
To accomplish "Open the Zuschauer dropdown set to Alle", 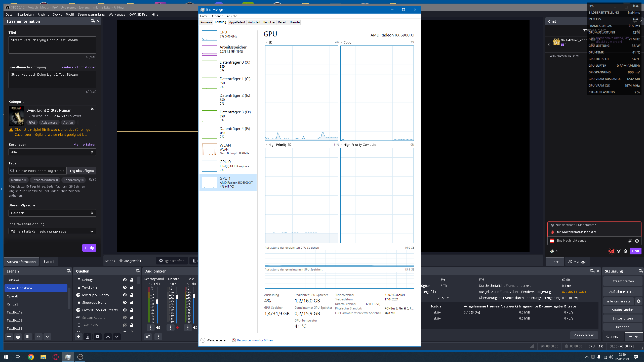I will click(x=52, y=152).
